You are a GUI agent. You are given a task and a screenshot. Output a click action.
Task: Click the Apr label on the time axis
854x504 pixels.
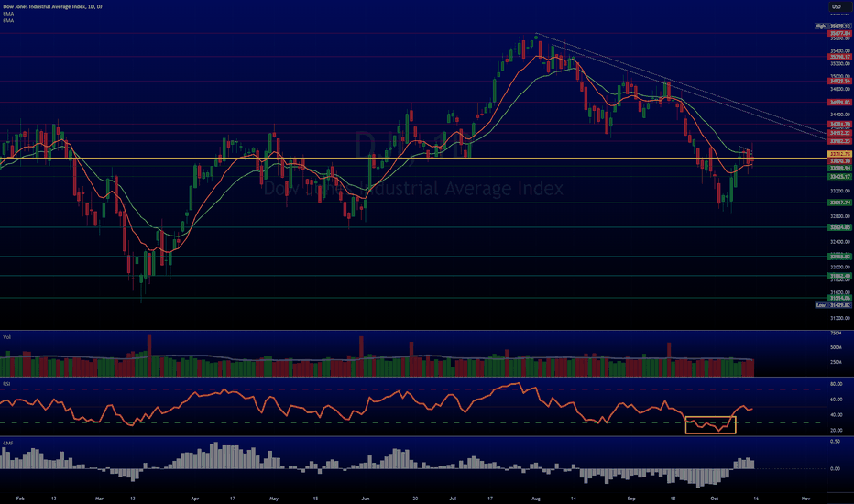195,499
